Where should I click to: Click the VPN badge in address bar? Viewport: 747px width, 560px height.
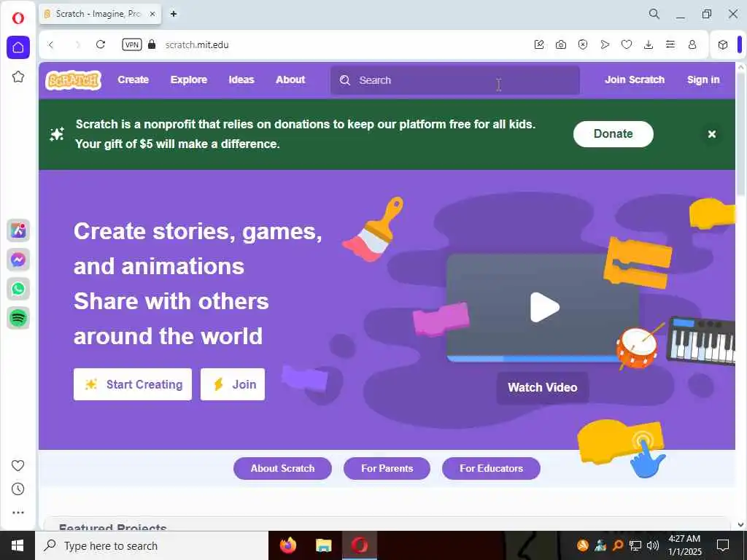coord(132,44)
